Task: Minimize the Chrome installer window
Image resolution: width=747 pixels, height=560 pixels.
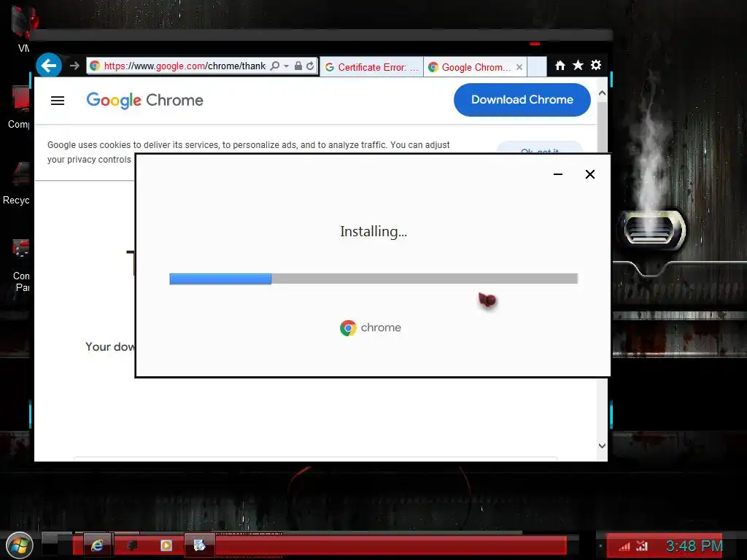Action: 558,174
